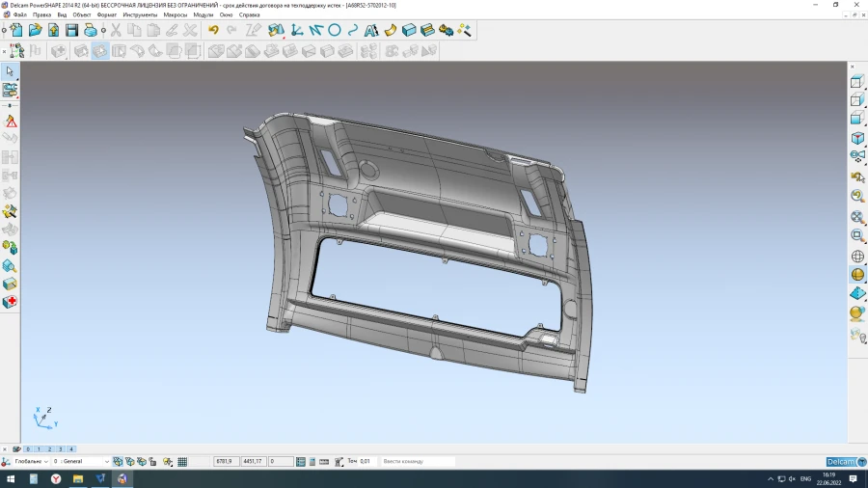Click the Save floppy disk icon
The width and height of the screenshot is (868, 488).
[x=71, y=30]
